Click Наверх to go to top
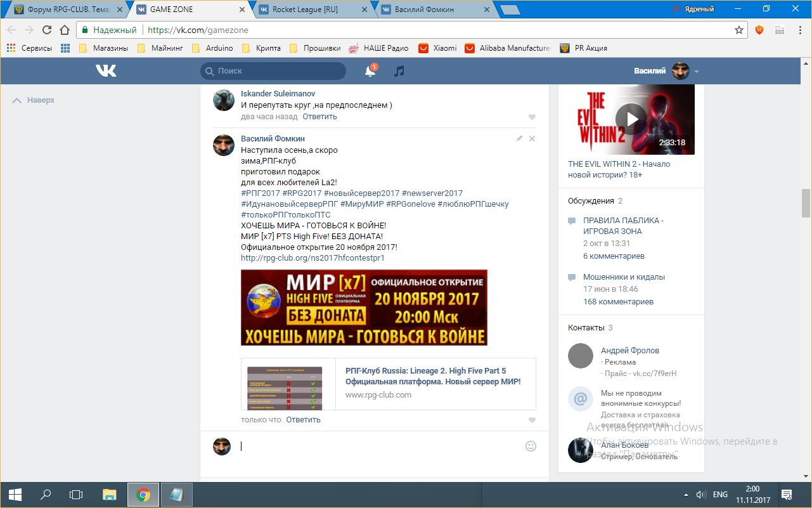Viewport: 812px width, 508px height. coord(34,100)
